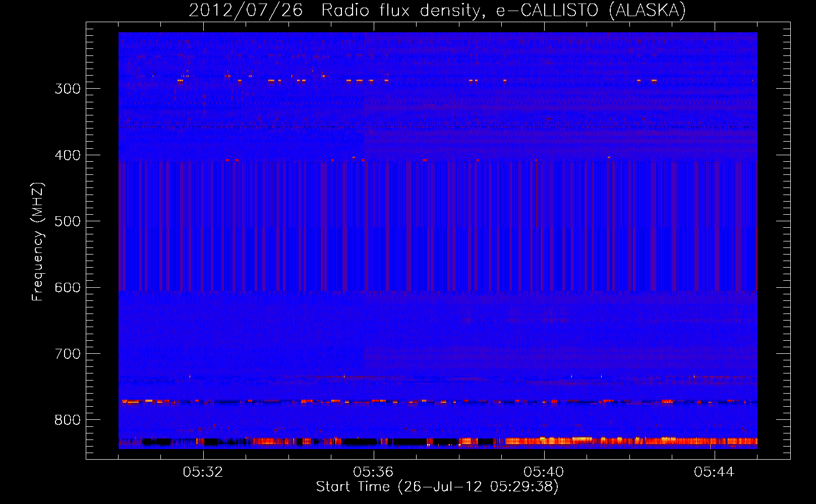The image size is (816, 504).
Task: Click the 300 frequency tick label
Action: [68, 89]
